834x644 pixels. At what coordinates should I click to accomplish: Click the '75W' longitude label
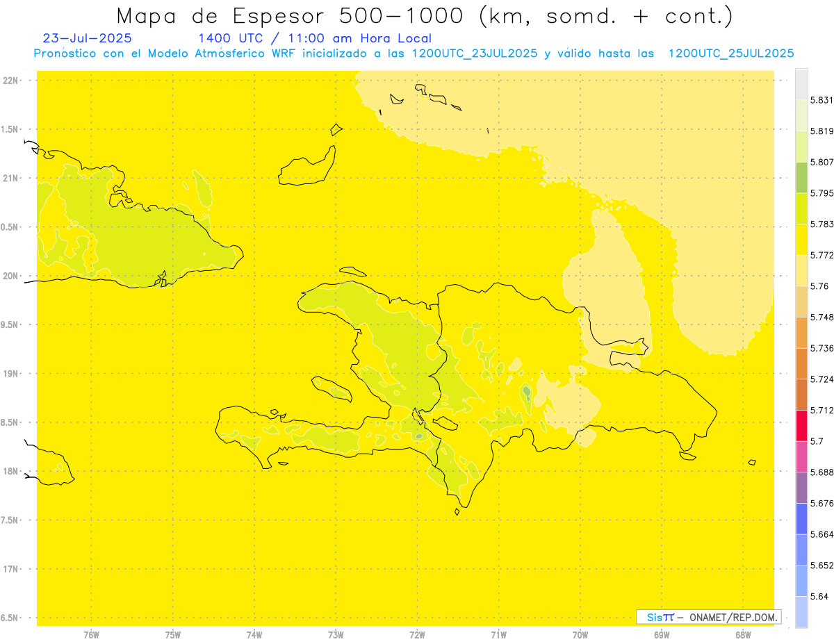click(x=172, y=635)
